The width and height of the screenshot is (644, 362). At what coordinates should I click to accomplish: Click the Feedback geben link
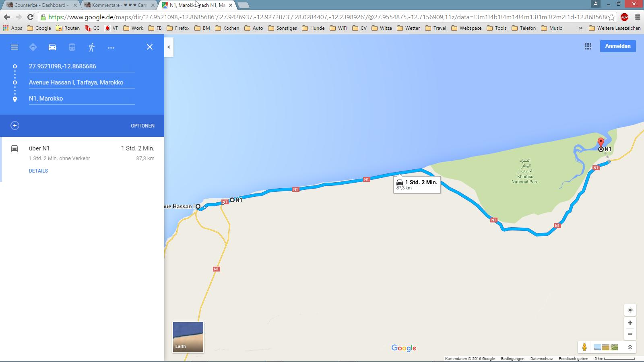pos(573,359)
